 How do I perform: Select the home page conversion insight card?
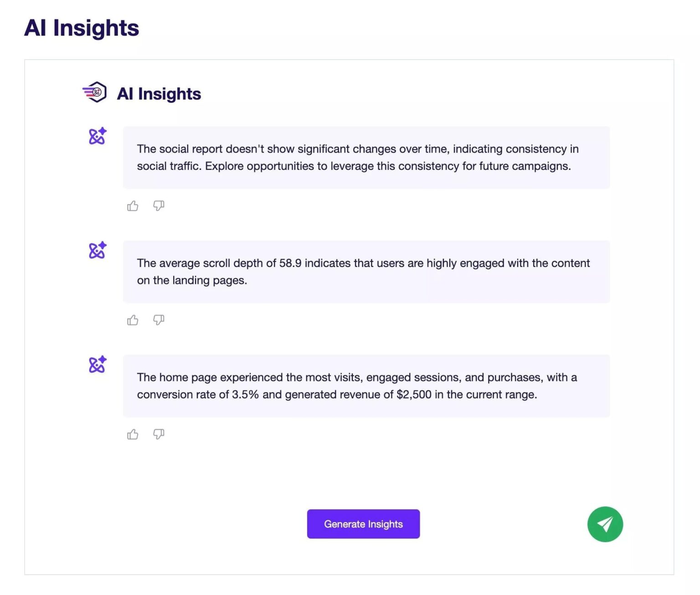click(x=366, y=385)
